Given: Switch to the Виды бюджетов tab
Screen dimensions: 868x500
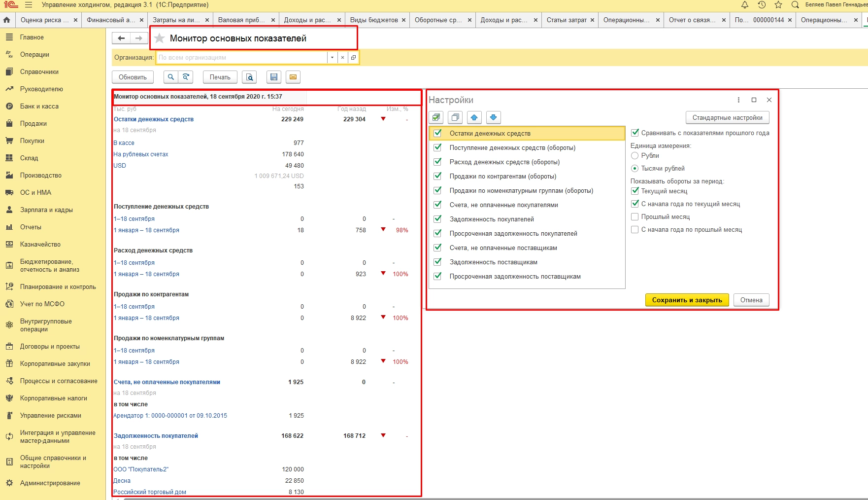Looking at the screenshot, I should coord(373,20).
